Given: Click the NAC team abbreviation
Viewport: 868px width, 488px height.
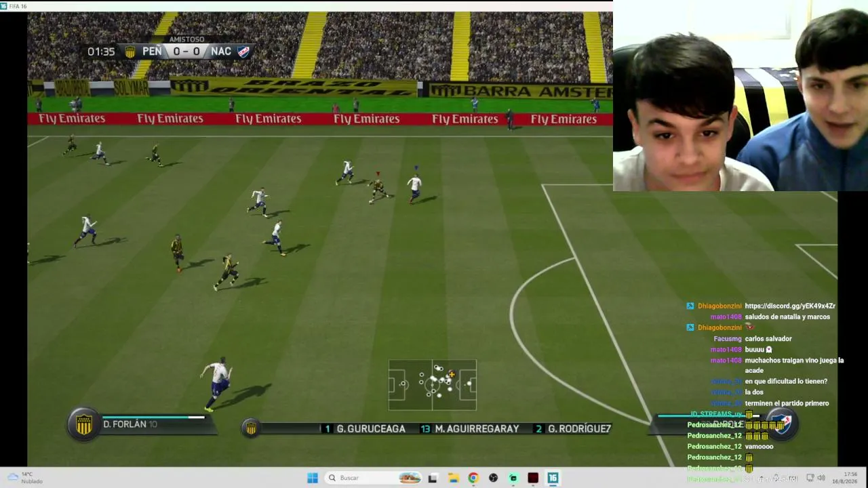Looking at the screenshot, I should pos(221,52).
